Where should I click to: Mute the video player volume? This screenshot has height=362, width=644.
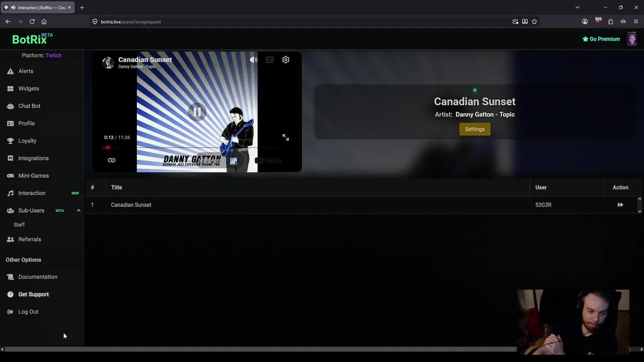[254, 60]
